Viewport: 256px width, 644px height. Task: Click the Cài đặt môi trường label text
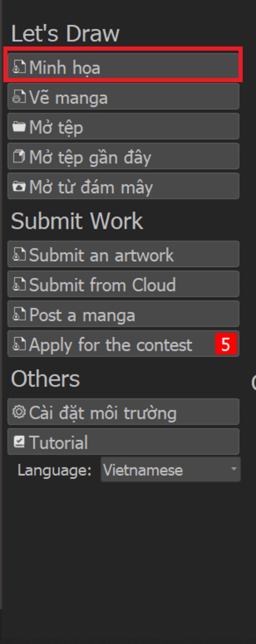[103, 413]
